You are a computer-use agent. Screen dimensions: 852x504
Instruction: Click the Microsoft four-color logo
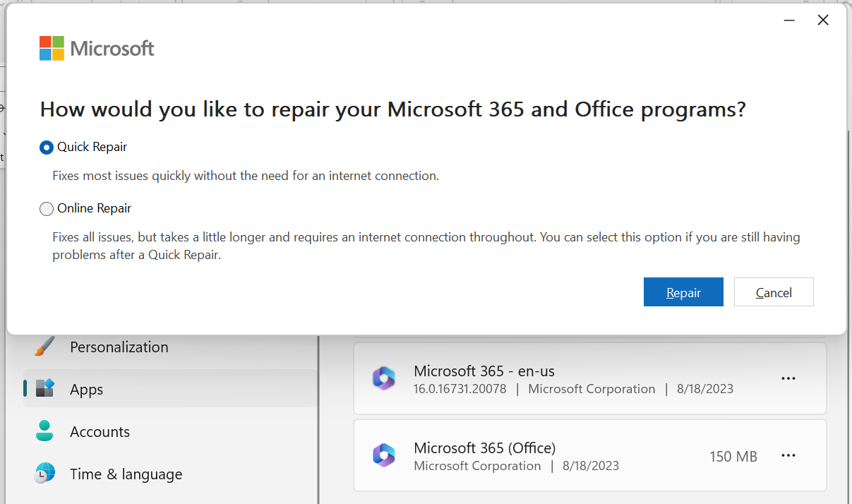pyautogui.click(x=52, y=48)
